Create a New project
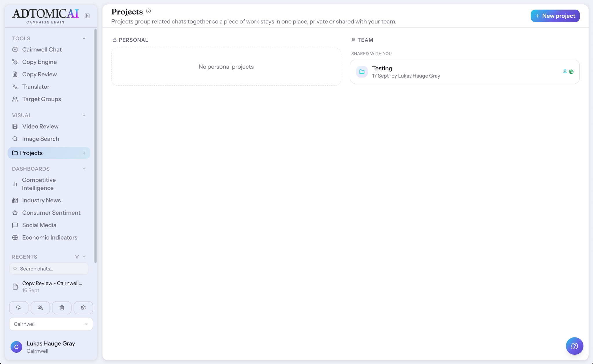Viewport: 593px width, 364px height. [x=555, y=16]
